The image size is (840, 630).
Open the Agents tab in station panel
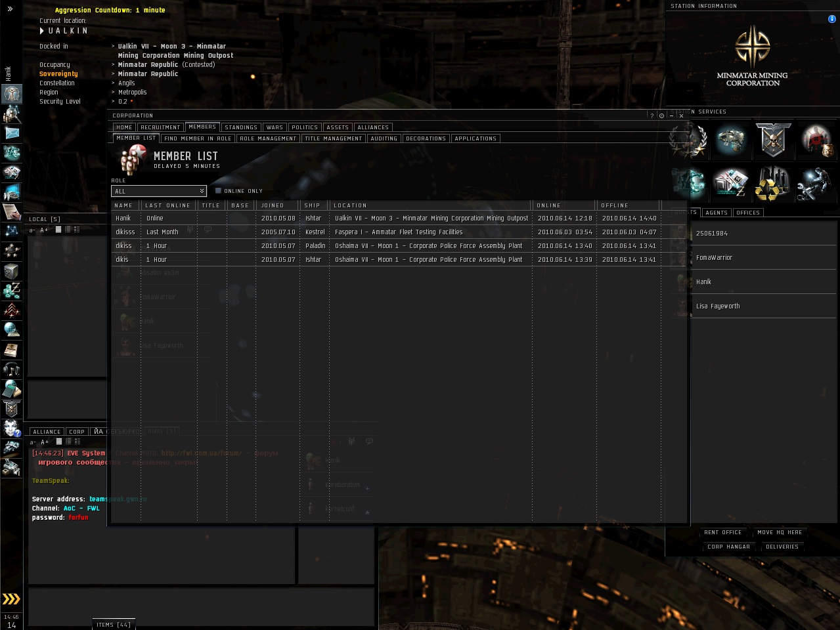[x=717, y=213]
